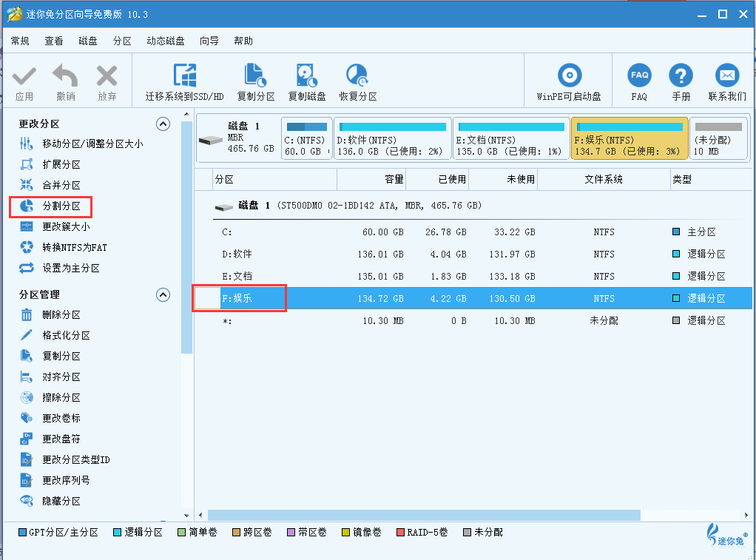Sort by the 文件系统 column header

coord(604,180)
